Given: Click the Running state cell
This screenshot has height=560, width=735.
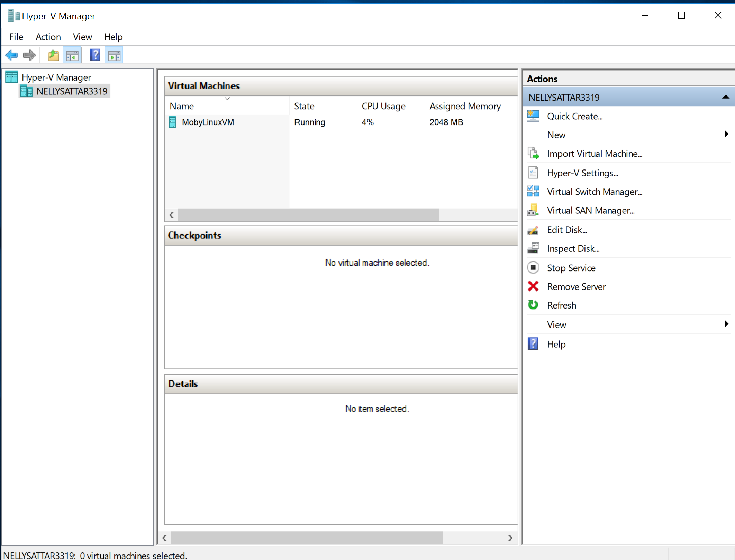Looking at the screenshot, I should (x=309, y=122).
